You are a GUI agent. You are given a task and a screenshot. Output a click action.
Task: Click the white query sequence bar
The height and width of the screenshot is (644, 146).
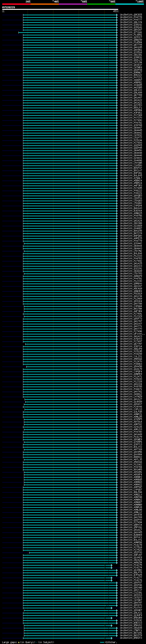pyautogui.click(x=60, y=9)
